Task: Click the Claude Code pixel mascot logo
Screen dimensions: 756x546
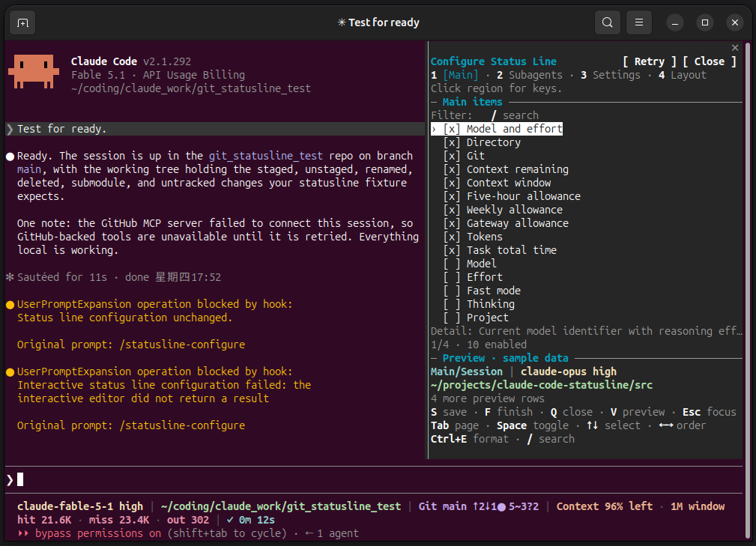Action: point(33,71)
